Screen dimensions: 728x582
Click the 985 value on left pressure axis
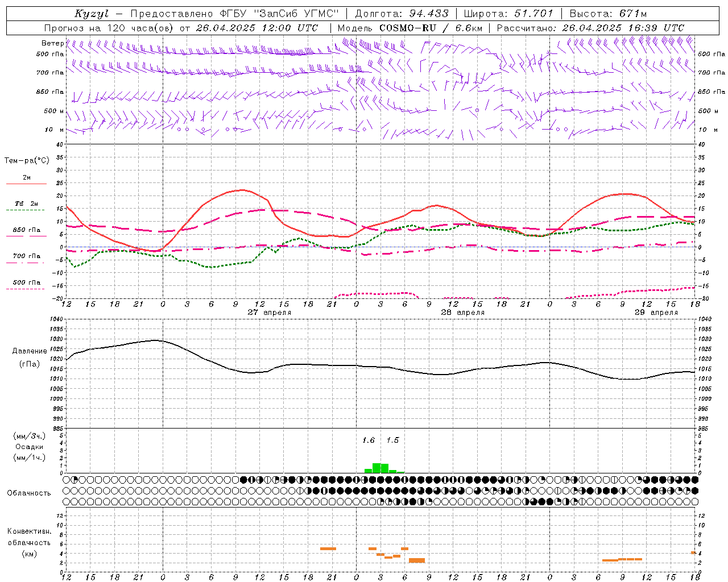(x=58, y=429)
